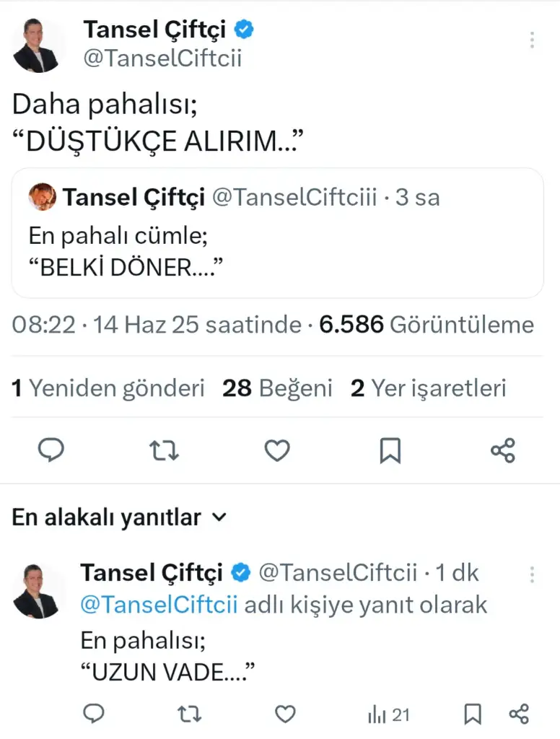Share the main tweet
The image size is (560, 739).
pos(502,451)
